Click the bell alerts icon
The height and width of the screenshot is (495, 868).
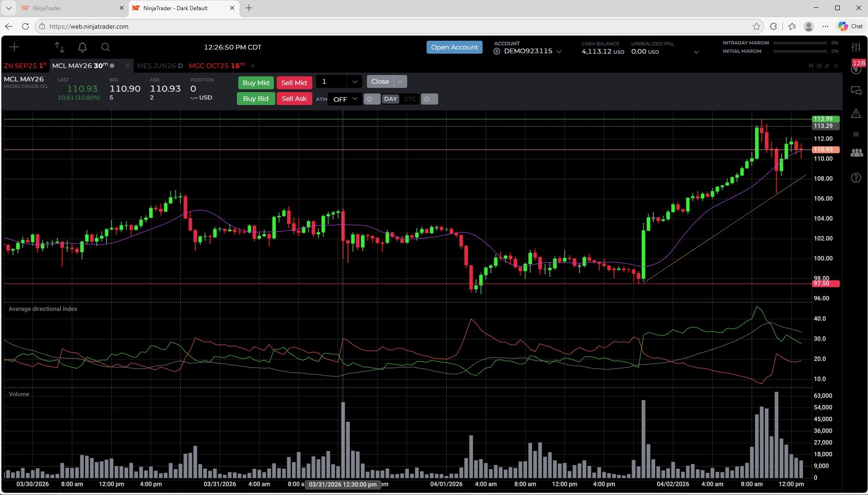pos(82,47)
